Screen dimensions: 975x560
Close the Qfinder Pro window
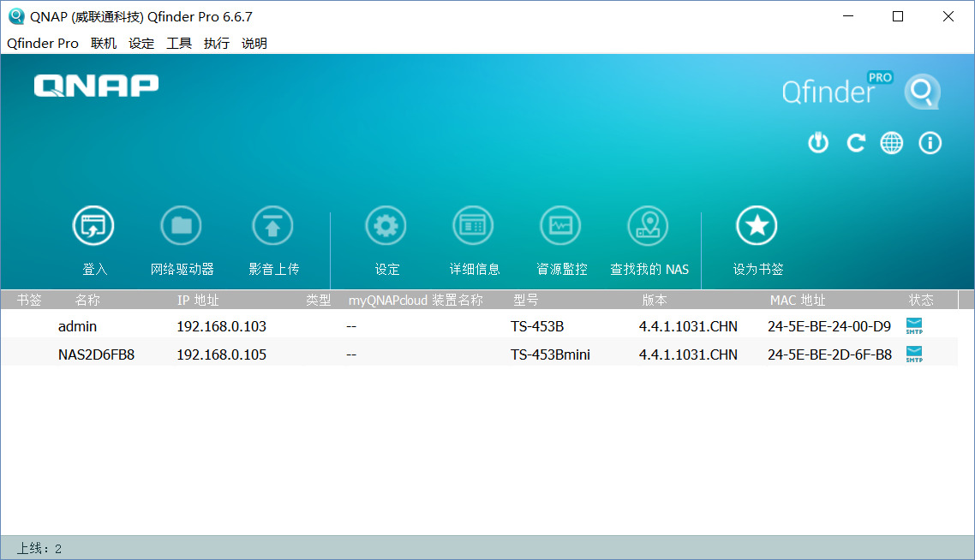click(948, 16)
